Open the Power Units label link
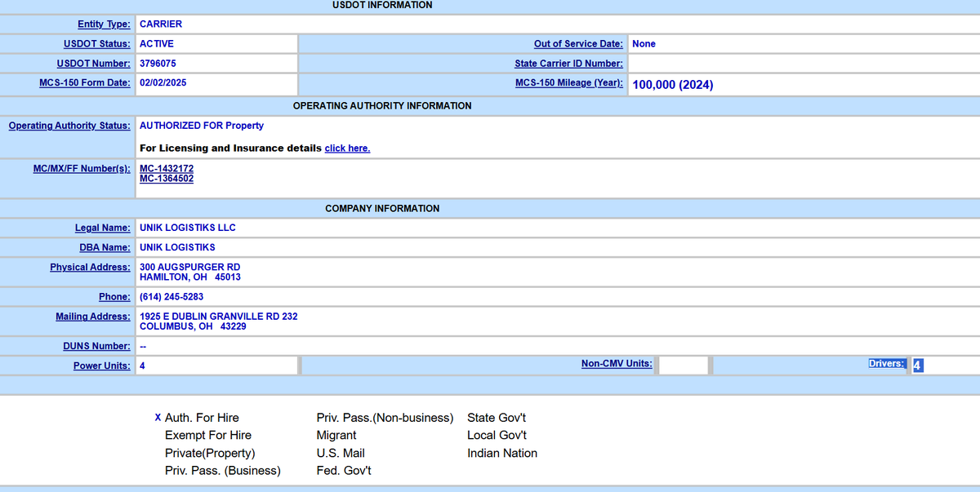 pos(102,366)
